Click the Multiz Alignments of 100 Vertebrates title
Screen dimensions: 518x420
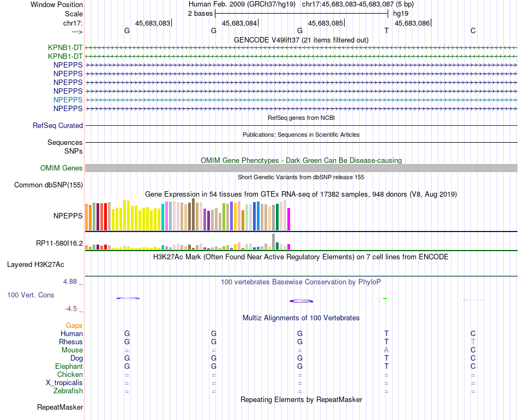point(301,318)
